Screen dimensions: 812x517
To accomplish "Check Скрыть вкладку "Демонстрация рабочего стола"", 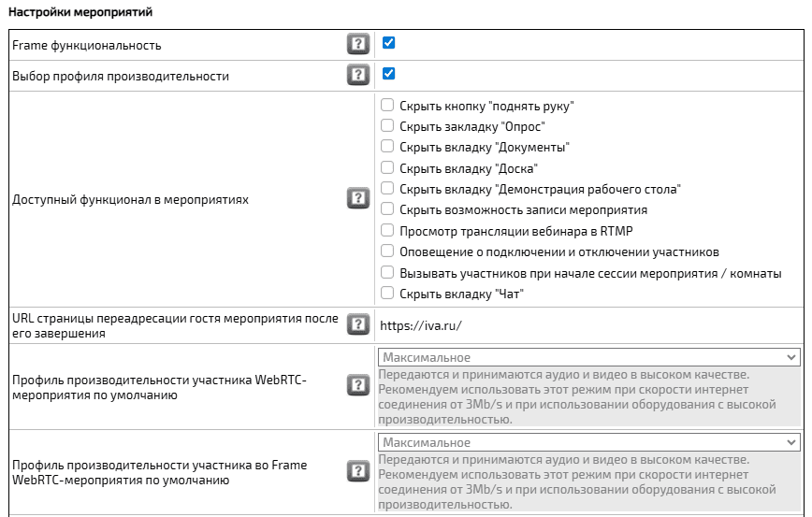I will (x=387, y=189).
